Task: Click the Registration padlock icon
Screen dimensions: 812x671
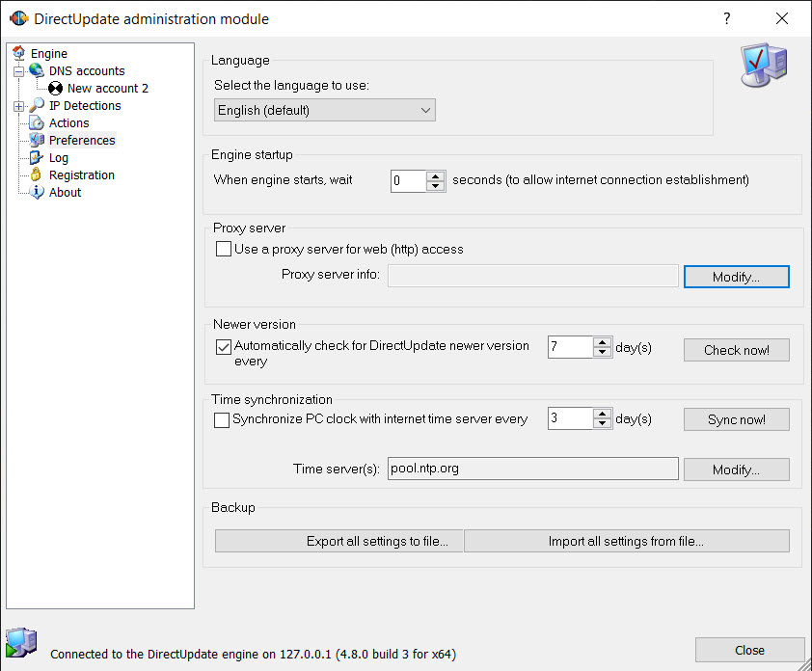Action: (x=36, y=174)
